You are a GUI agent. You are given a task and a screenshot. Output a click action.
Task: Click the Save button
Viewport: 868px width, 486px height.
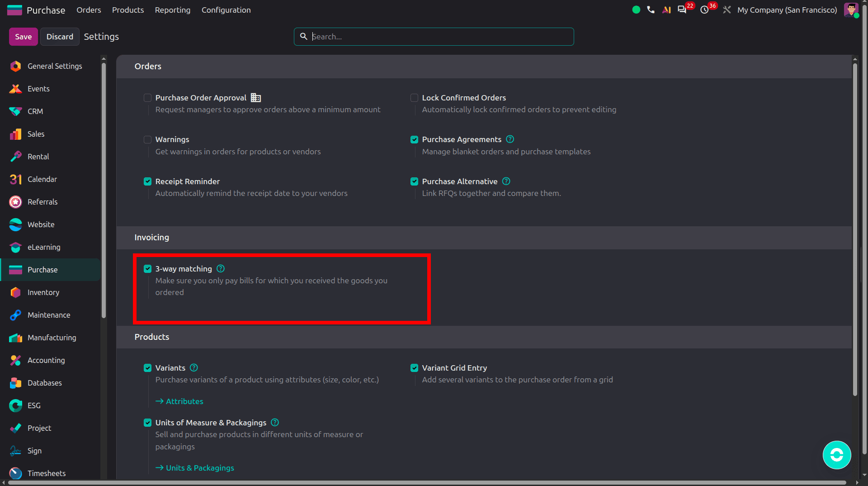click(x=24, y=37)
